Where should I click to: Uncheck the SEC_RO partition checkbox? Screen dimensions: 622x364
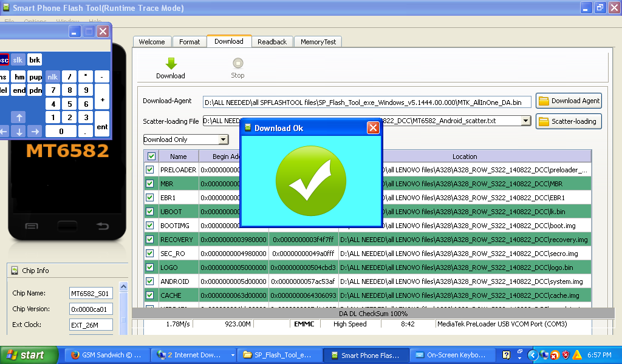(150, 253)
